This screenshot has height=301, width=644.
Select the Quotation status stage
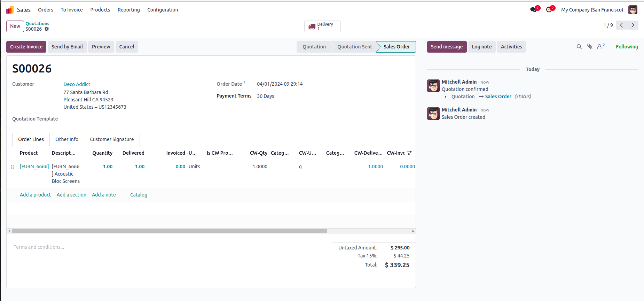coord(314,47)
